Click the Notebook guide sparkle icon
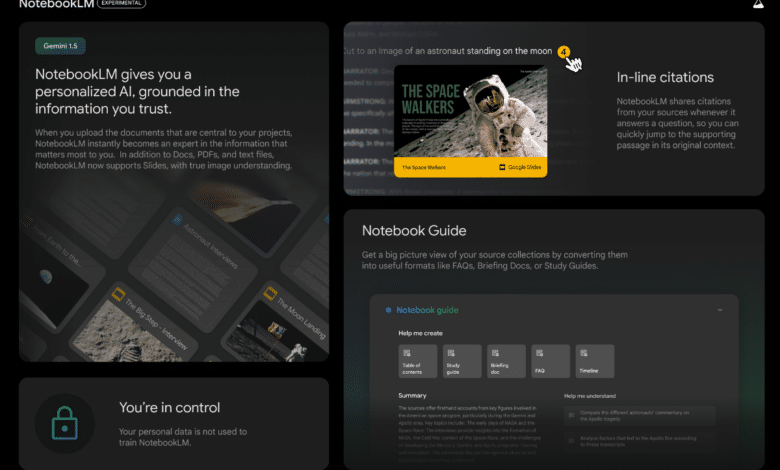The width and height of the screenshot is (780, 470). 387,310
